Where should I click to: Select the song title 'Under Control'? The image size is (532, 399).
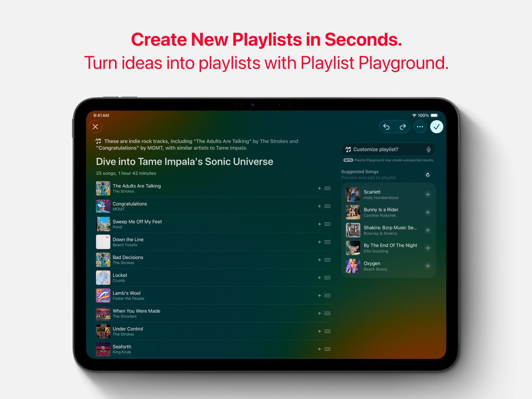coord(128,329)
